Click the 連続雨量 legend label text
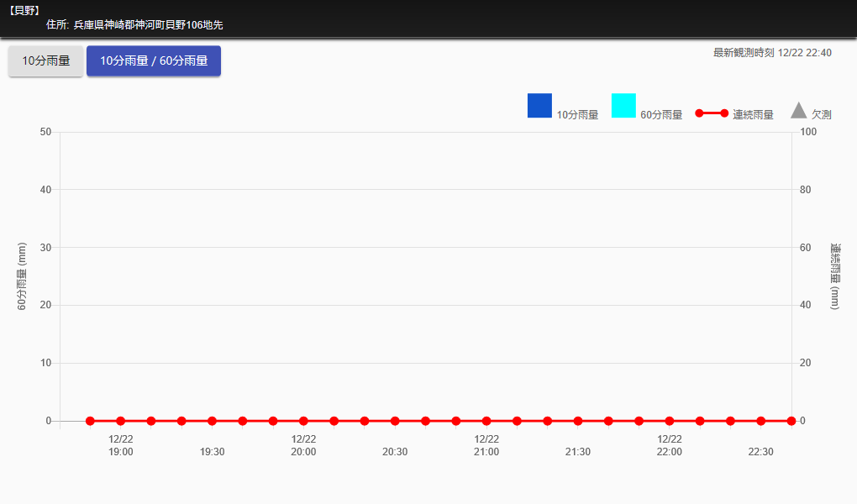This screenshot has width=857, height=504. pyautogui.click(x=753, y=115)
